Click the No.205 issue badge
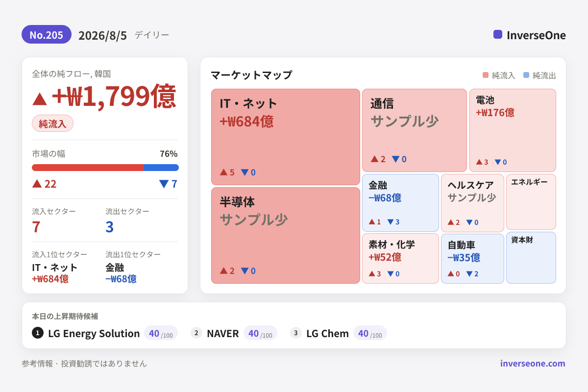 [x=47, y=35]
